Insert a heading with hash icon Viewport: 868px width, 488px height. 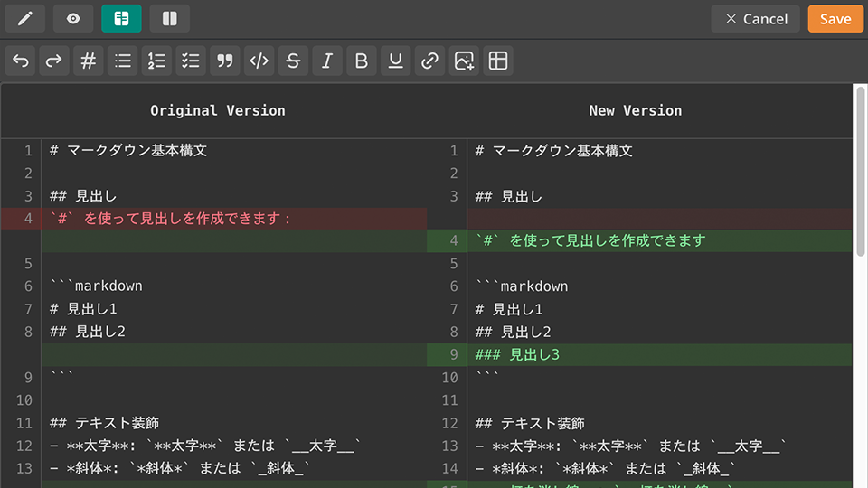tap(88, 61)
